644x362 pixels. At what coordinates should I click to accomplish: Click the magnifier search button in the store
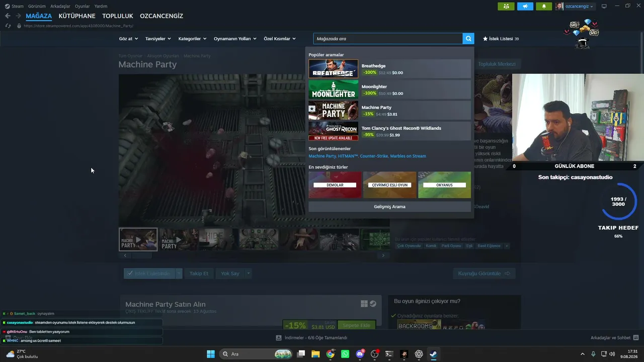coord(468,39)
